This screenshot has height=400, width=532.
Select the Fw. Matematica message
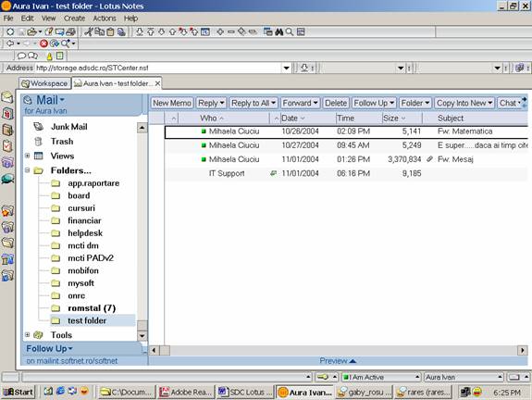point(346,131)
